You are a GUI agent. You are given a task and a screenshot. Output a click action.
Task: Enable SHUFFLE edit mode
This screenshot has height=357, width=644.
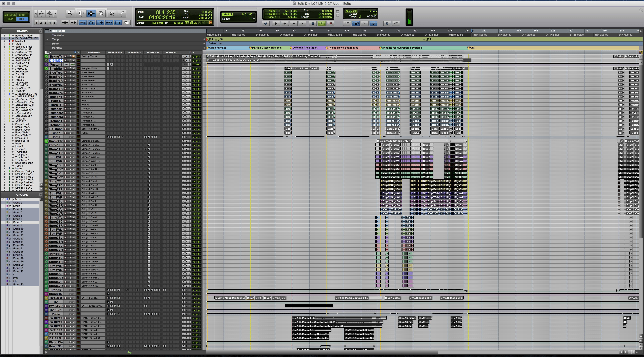click(10, 15)
